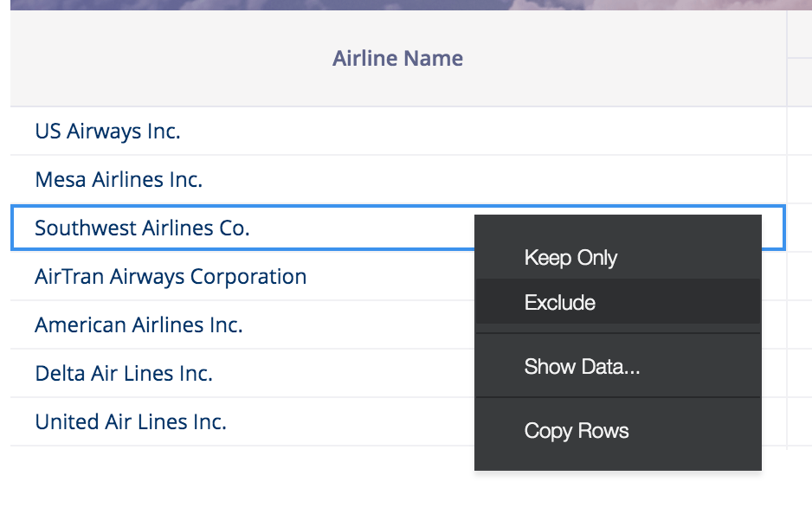Select the Delta Air Lines Inc. row
The height and width of the screenshot is (514, 812).
pos(124,374)
